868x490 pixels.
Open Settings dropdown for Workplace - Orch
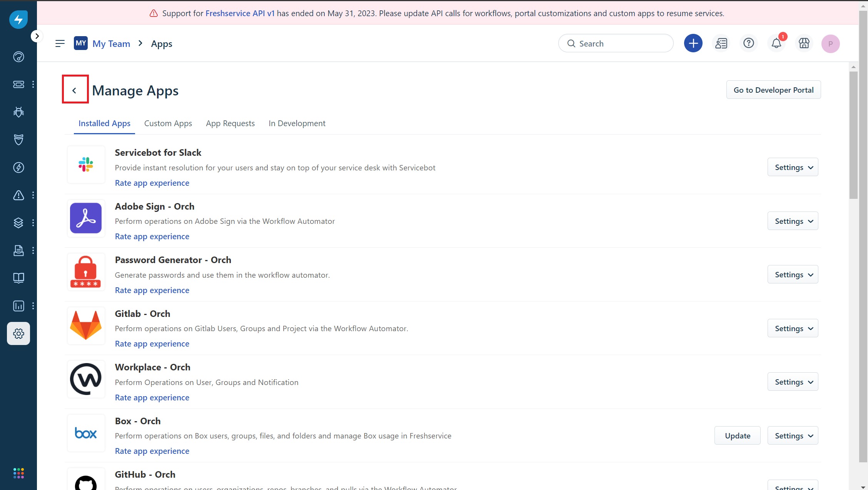click(793, 382)
